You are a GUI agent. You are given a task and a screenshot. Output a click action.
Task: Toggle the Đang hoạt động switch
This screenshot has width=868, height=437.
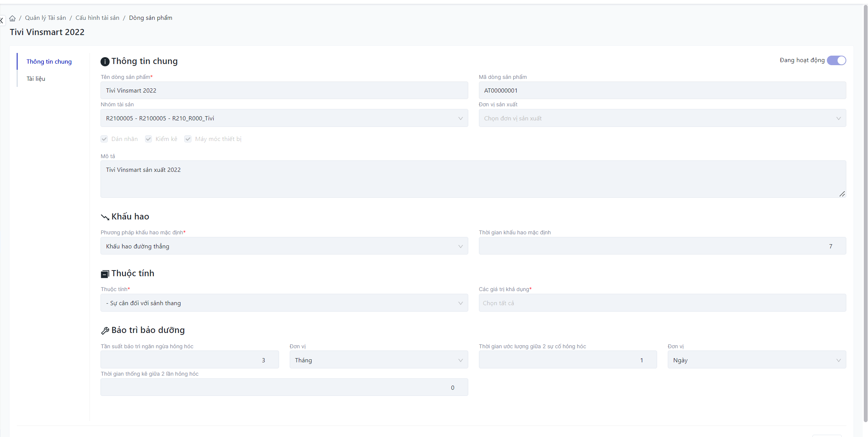click(836, 61)
